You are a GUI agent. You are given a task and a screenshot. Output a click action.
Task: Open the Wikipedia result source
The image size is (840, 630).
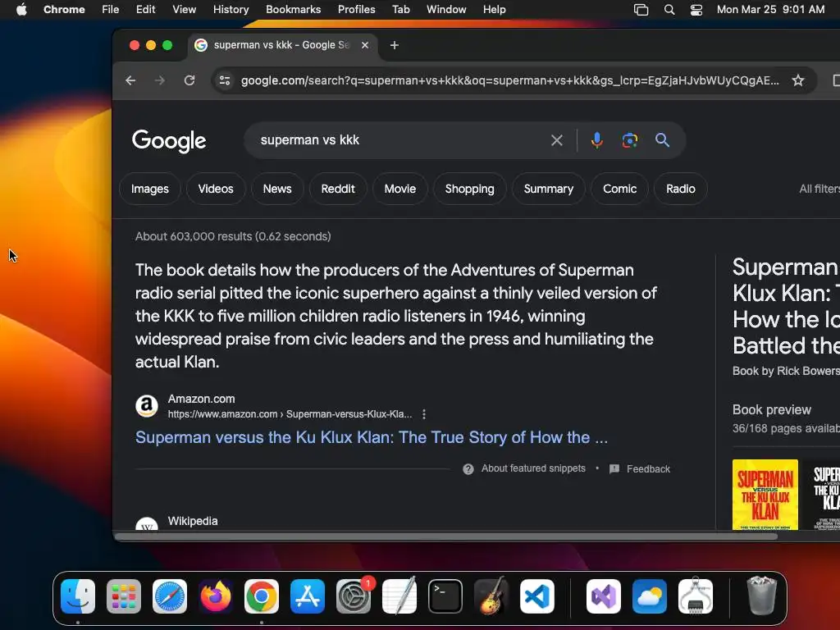[x=193, y=521]
